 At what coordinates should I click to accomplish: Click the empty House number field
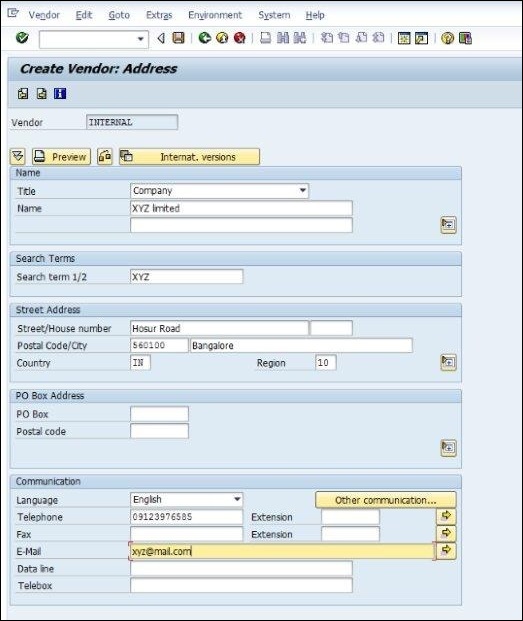point(331,328)
